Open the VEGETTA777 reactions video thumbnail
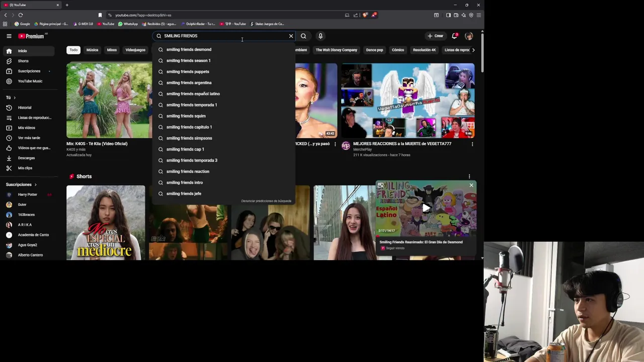Viewport: 644px width, 362px height. point(408,101)
